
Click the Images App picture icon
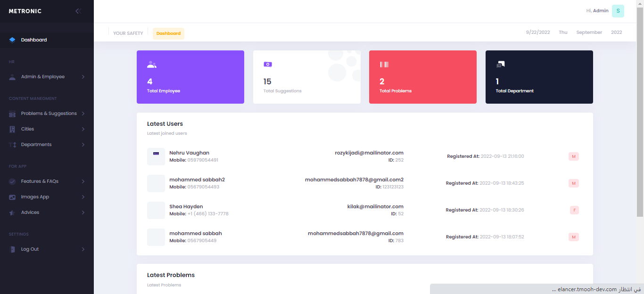(x=12, y=197)
